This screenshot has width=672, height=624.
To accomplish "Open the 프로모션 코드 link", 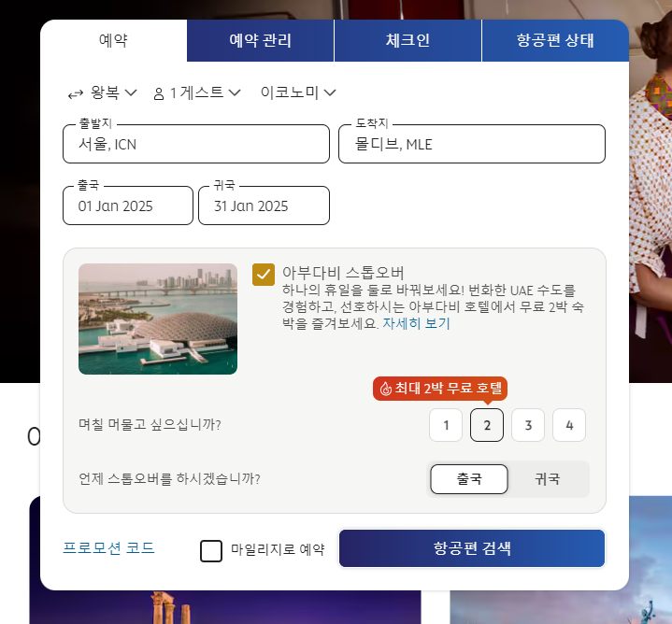I will click(x=108, y=547).
